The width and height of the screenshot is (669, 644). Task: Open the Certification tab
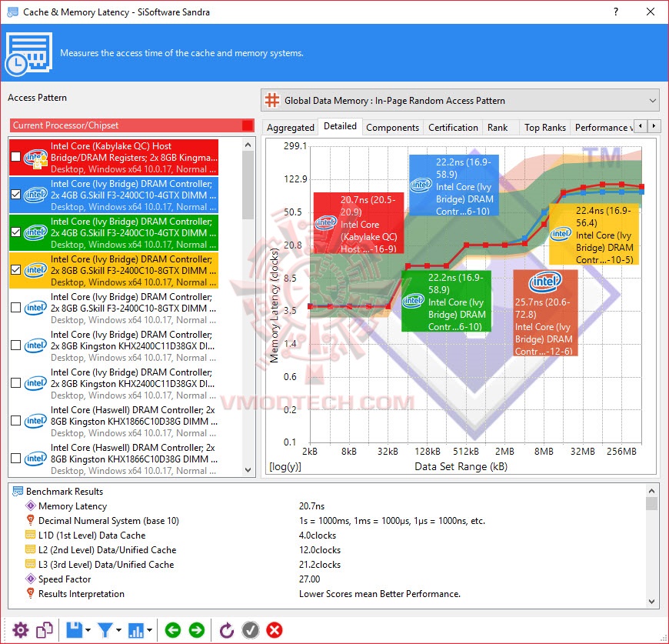point(453,128)
